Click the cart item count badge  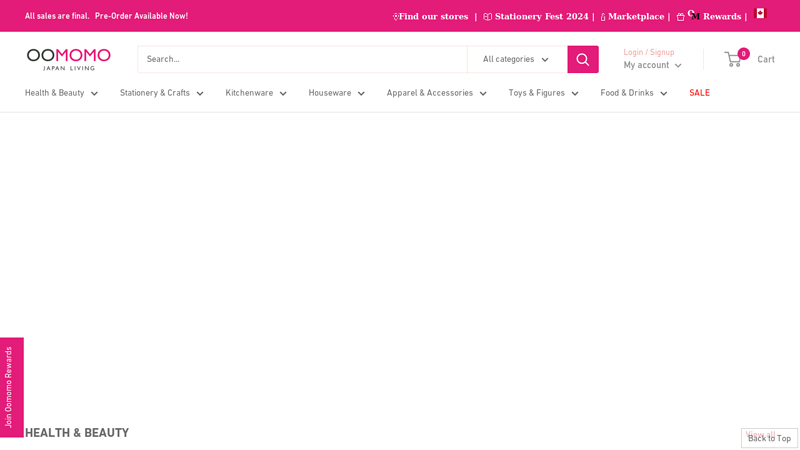point(743,54)
